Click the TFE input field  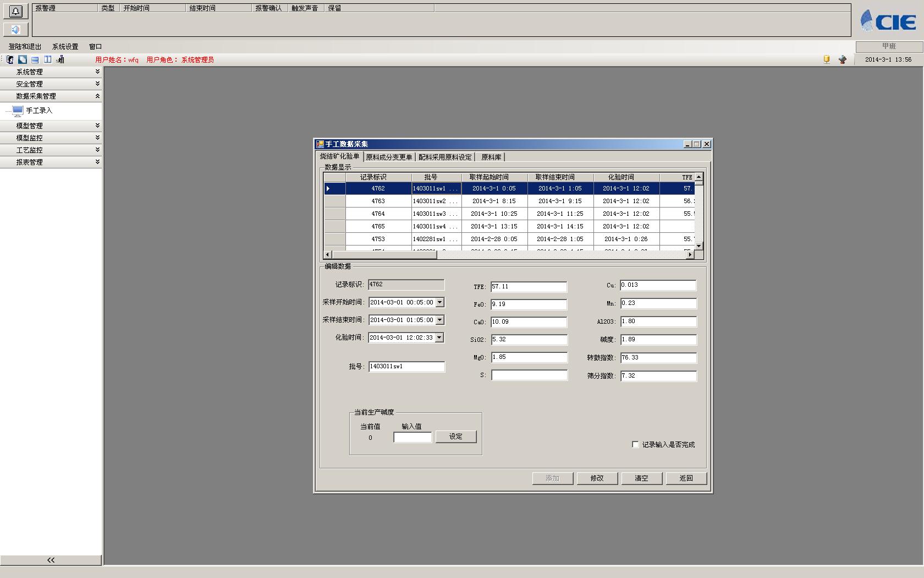(529, 287)
